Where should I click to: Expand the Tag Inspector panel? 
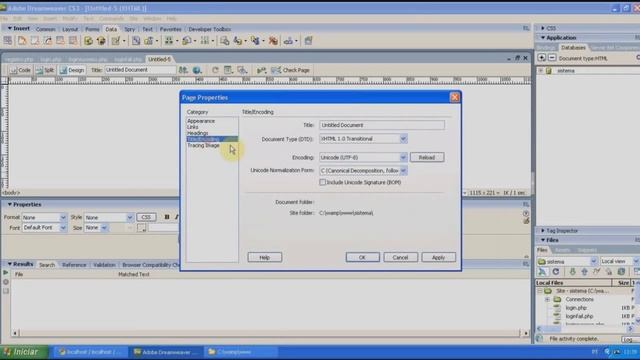(x=543, y=231)
